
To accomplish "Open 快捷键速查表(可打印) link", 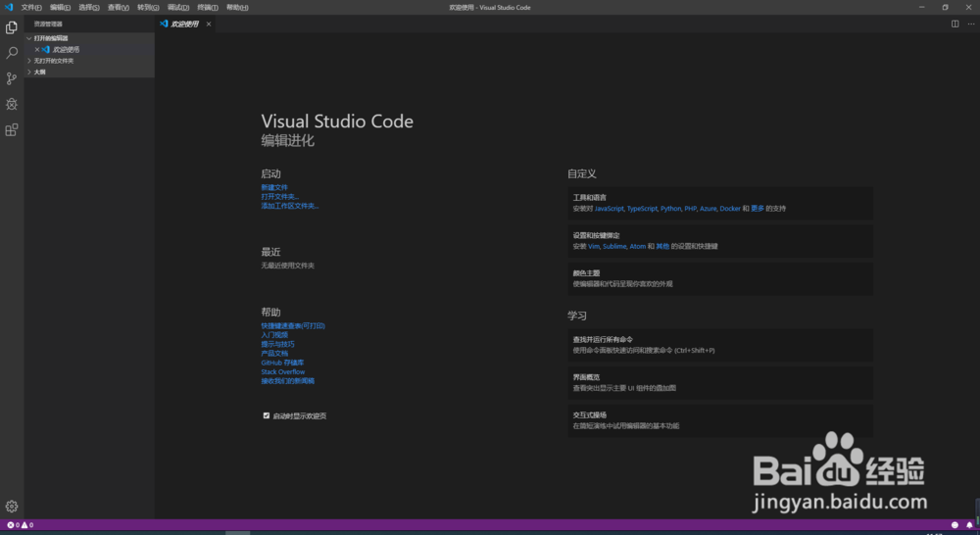I will [x=293, y=325].
